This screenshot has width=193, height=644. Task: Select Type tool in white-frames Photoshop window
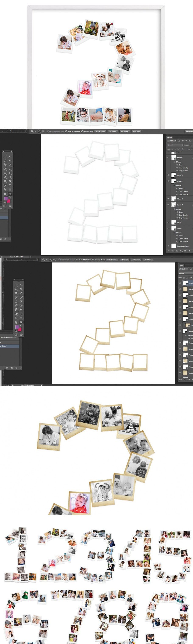click(x=10, y=185)
